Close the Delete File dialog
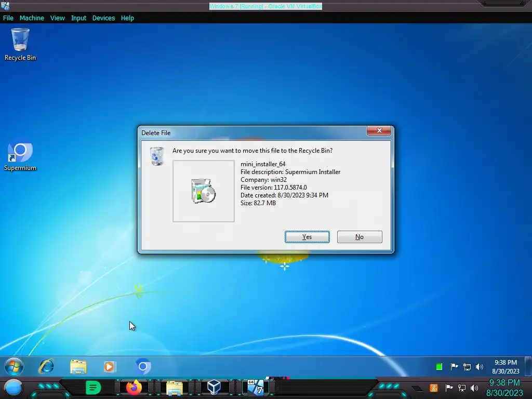 click(379, 130)
